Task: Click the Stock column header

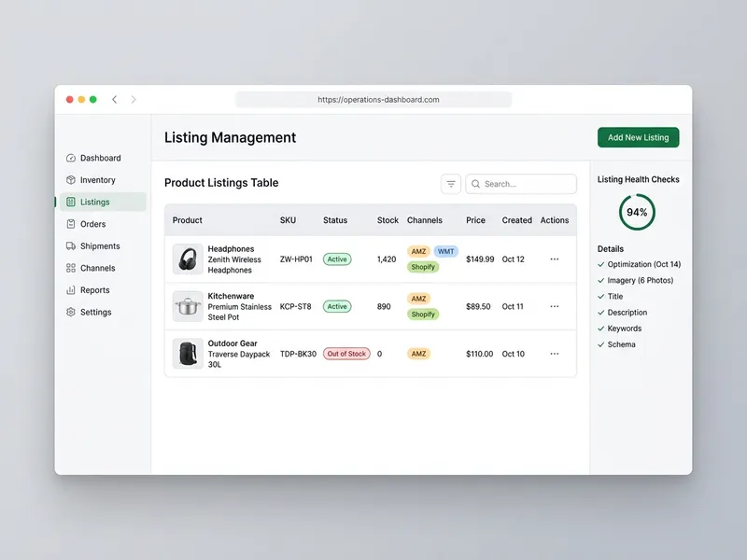Action: tap(388, 220)
